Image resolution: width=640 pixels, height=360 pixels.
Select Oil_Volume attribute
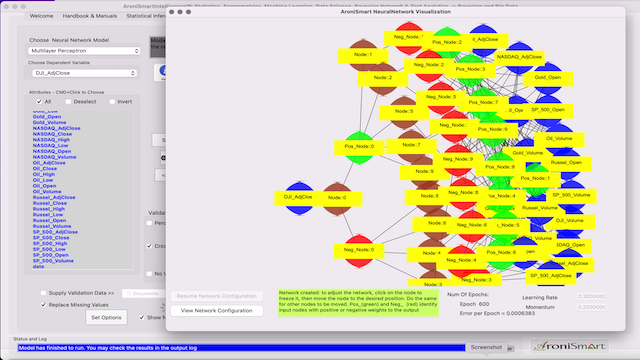47,191
